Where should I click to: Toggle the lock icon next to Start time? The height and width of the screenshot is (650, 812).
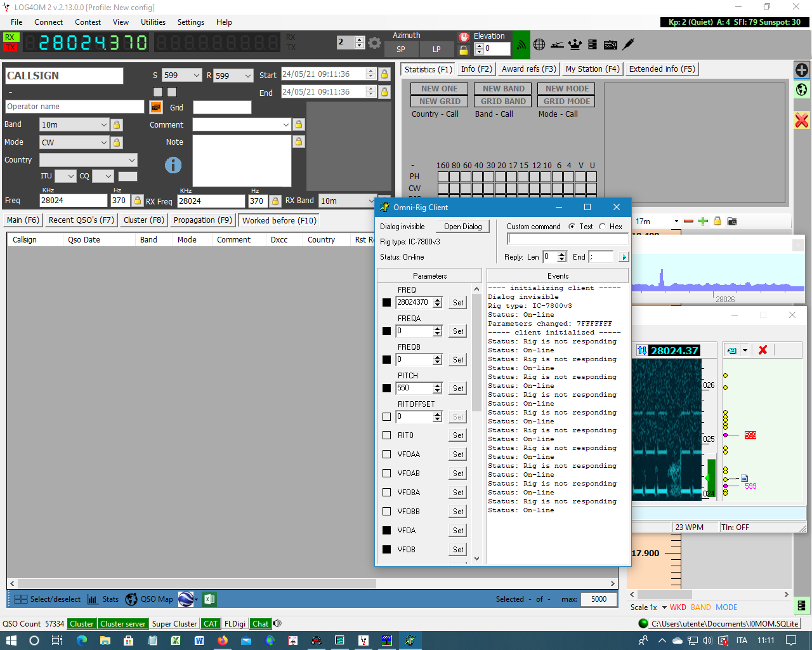[x=384, y=74]
